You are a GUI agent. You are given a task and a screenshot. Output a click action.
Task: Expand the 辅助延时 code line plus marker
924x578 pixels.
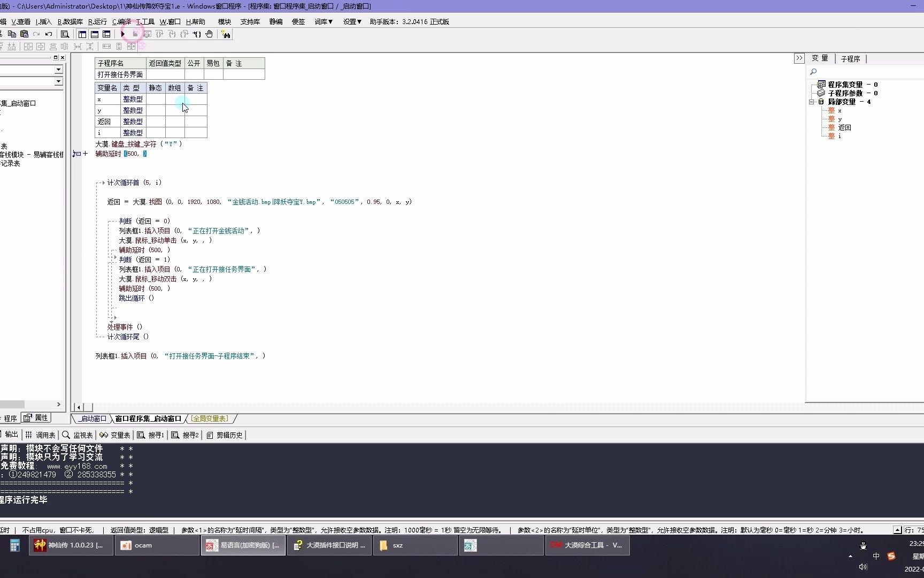(x=85, y=154)
